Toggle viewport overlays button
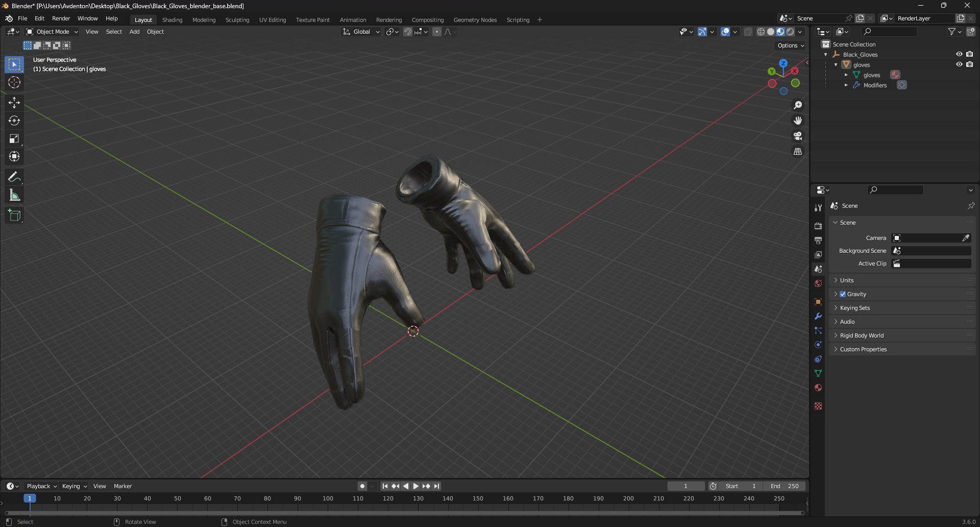 [x=725, y=32]
